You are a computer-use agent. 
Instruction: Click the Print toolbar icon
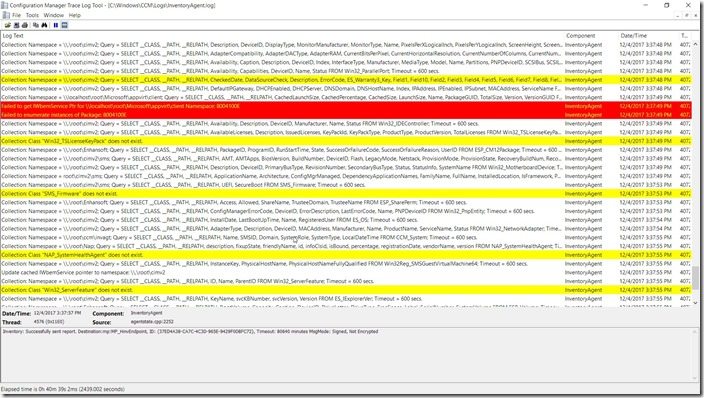pyautogui.click(x=25, y=25)
